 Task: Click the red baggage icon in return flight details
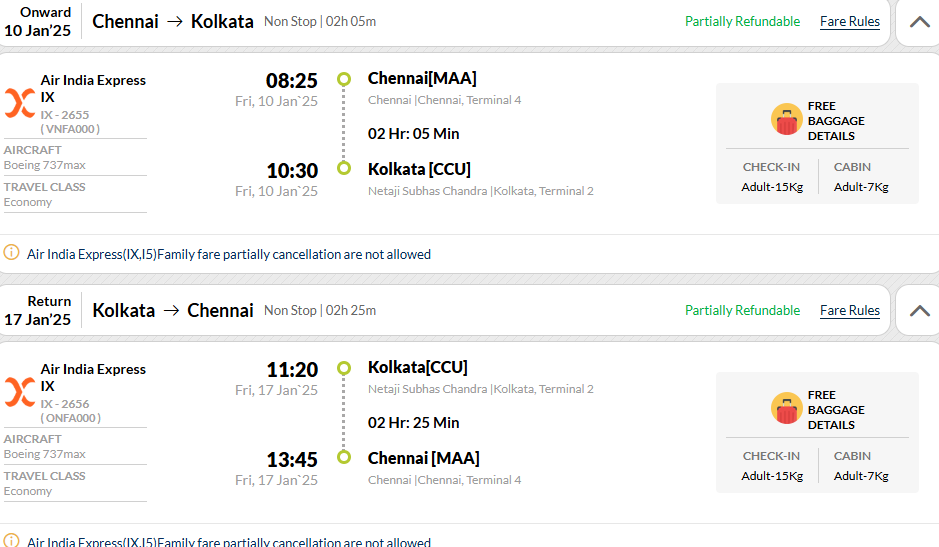click(786, 409)
